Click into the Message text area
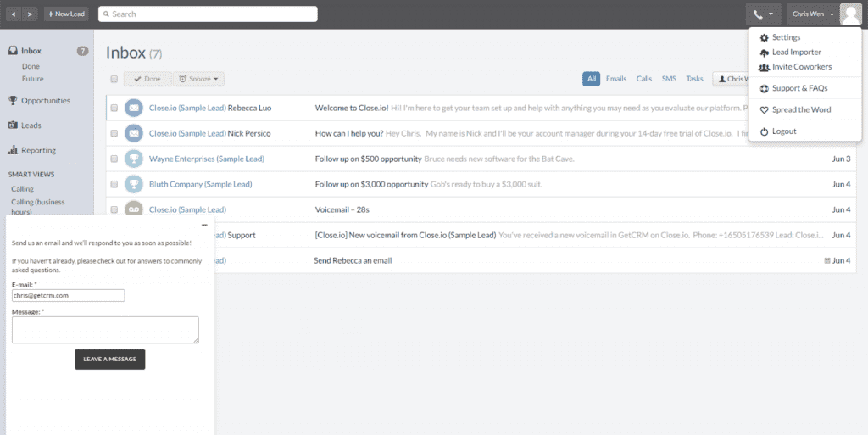868x435 pixels. coord(105,330)
